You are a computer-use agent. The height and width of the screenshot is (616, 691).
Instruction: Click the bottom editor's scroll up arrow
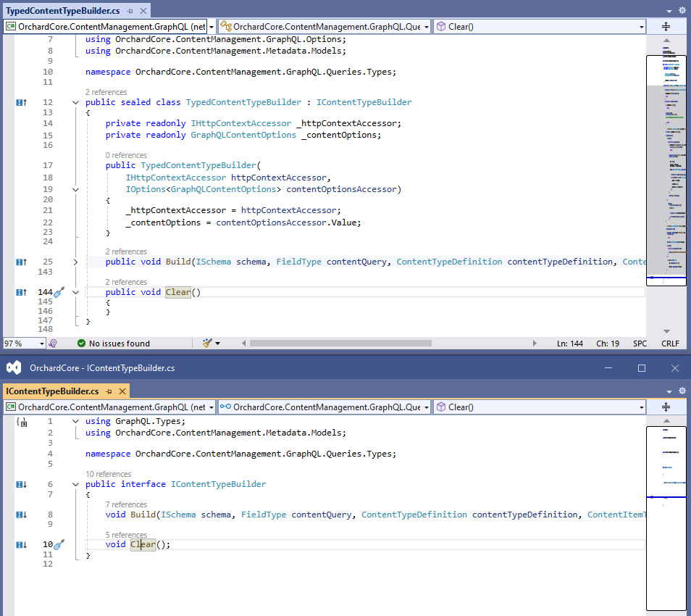pos(666,420)
